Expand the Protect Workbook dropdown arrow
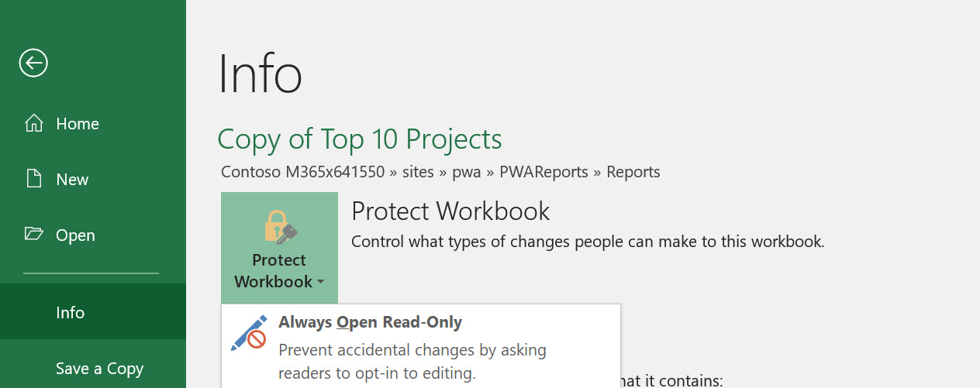The image size is (980, 388). [x=319, y=283]
